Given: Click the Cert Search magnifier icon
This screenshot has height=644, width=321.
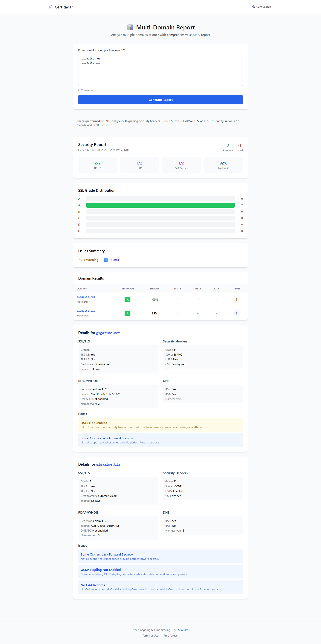Looking at the screenshot, I should [253, 7].
